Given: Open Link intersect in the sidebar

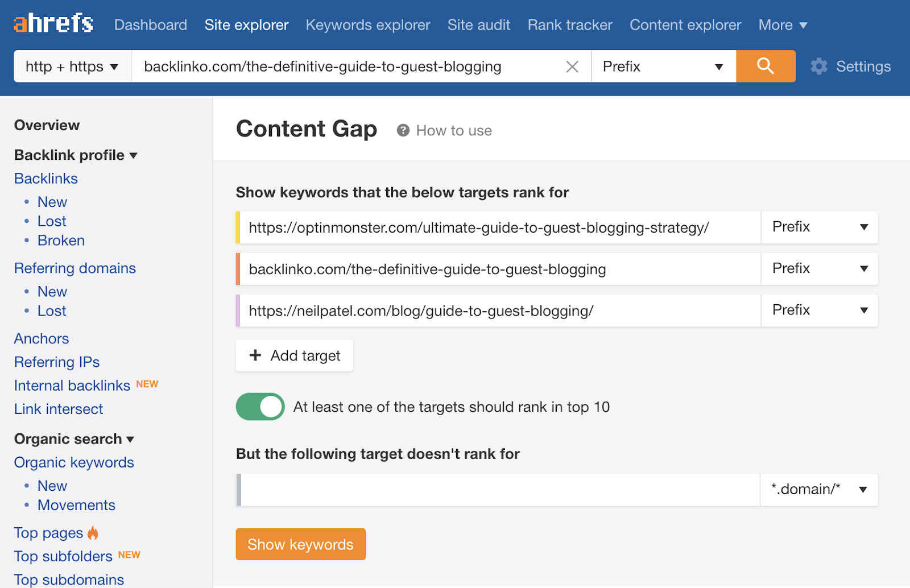Looking at the screenshot, I should (x=58, y=408).
